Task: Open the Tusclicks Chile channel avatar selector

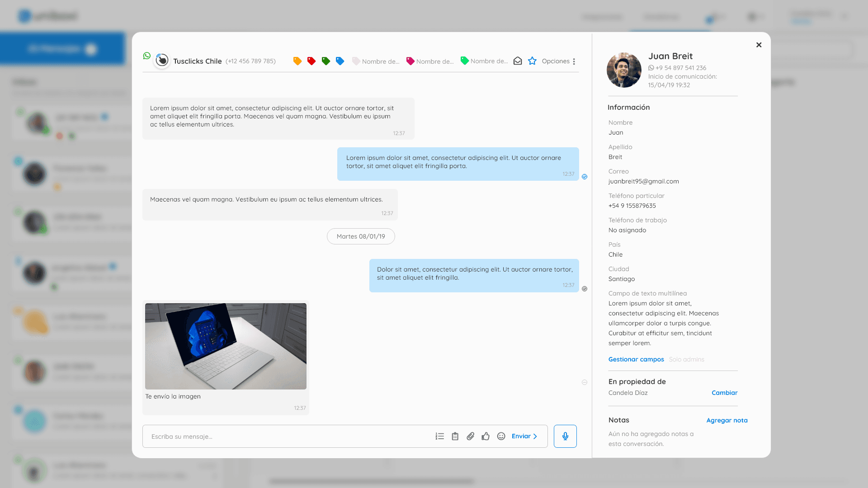Action: point(162,60)
